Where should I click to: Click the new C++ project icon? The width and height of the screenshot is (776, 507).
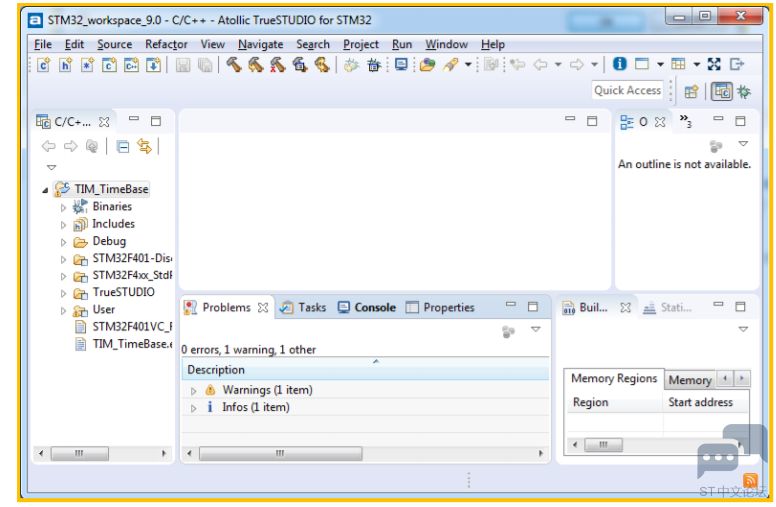click(131, 65)
